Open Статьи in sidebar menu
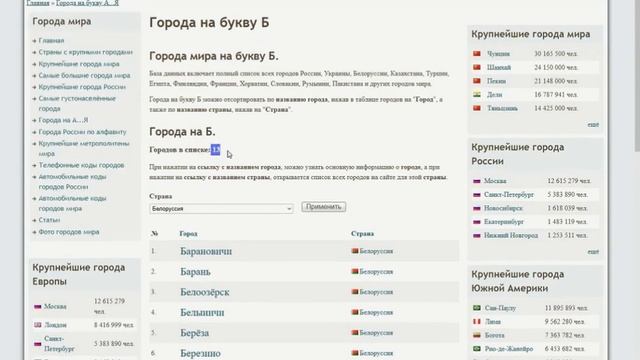 49,220
